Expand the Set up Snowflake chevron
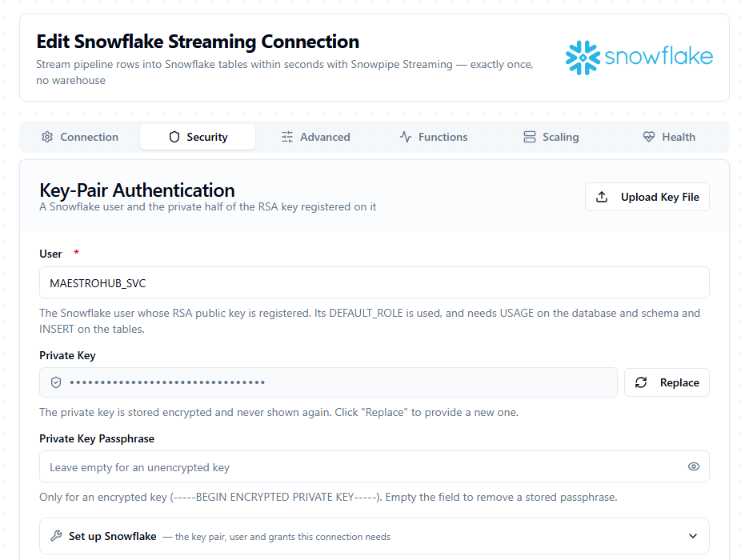 click(693, 536)
